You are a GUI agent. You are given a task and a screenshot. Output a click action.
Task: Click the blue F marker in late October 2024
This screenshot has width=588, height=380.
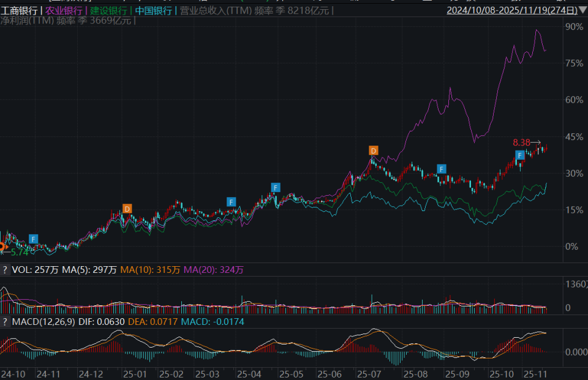(34, 239)
